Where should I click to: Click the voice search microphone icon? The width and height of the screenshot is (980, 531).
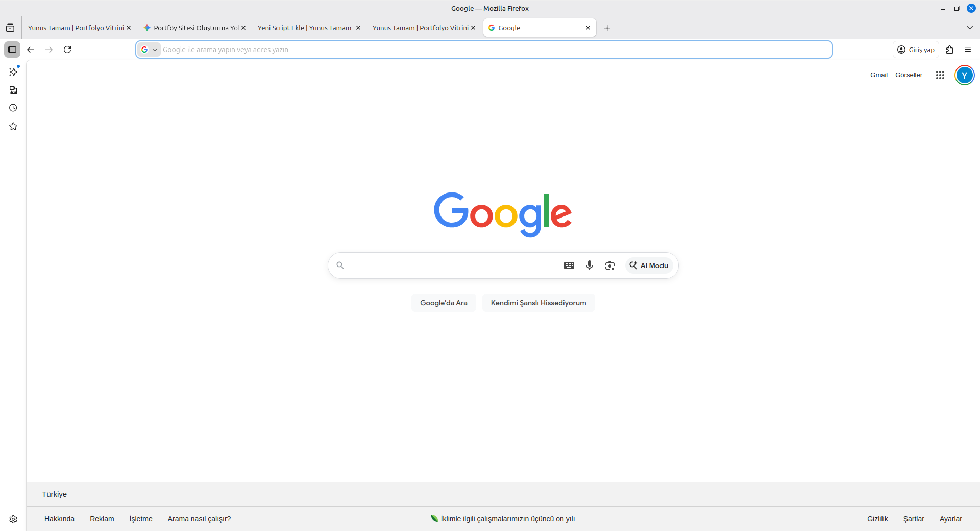(x=590, y=265)
